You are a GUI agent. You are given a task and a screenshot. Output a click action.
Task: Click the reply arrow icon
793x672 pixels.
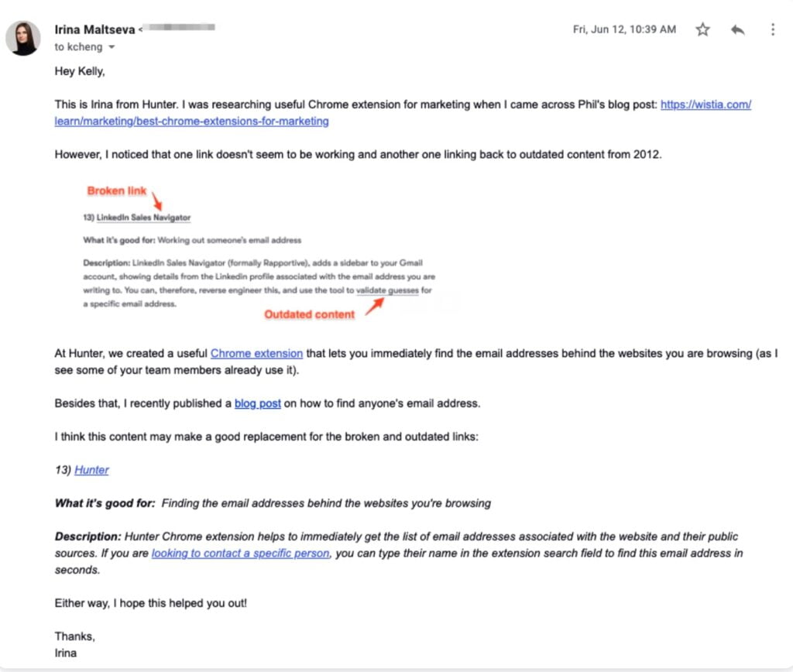coord(738,29)
